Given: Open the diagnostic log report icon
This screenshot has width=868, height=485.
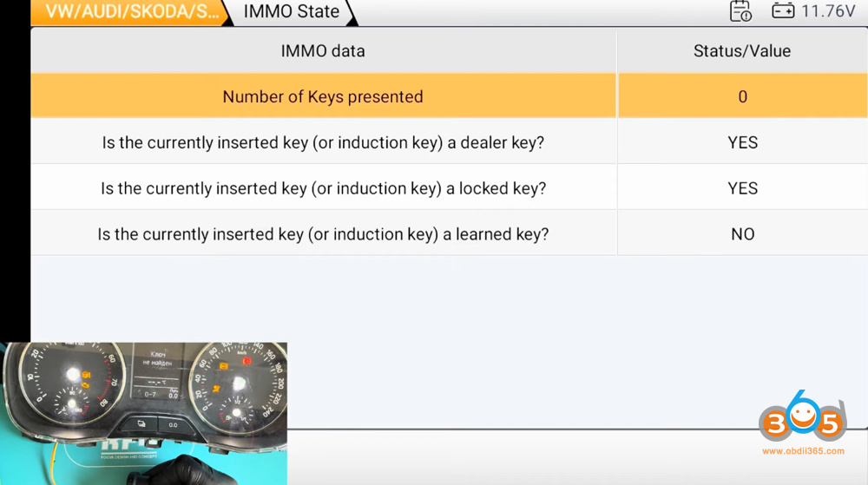Looking at the screenshot, I should pyautogui.click(x=740, y=11).
